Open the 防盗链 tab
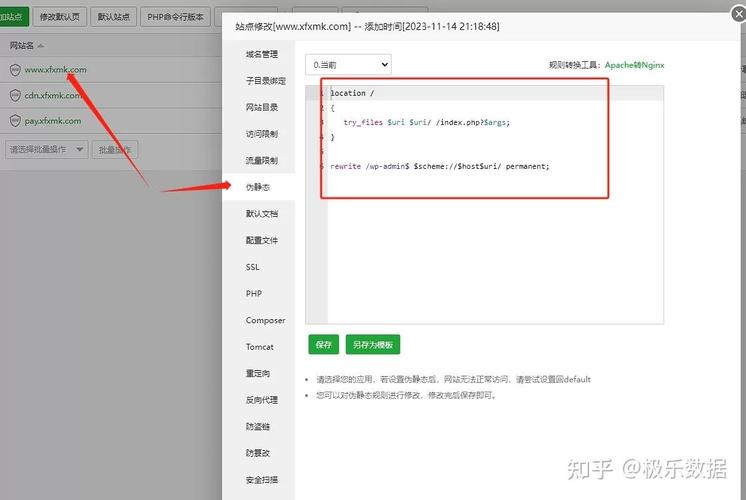Screen dimensions: 746x500 coord(257,427)
